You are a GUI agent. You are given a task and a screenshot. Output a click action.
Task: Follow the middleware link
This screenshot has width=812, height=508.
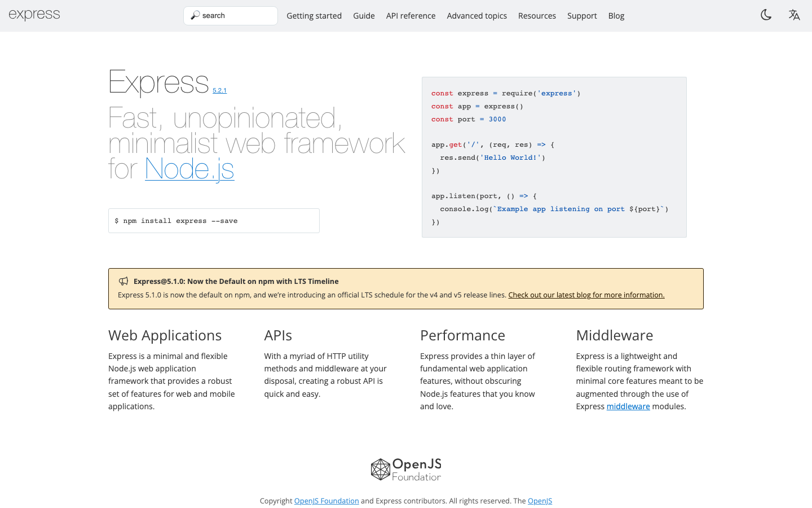pyautogui.click(x=628, y=406)
